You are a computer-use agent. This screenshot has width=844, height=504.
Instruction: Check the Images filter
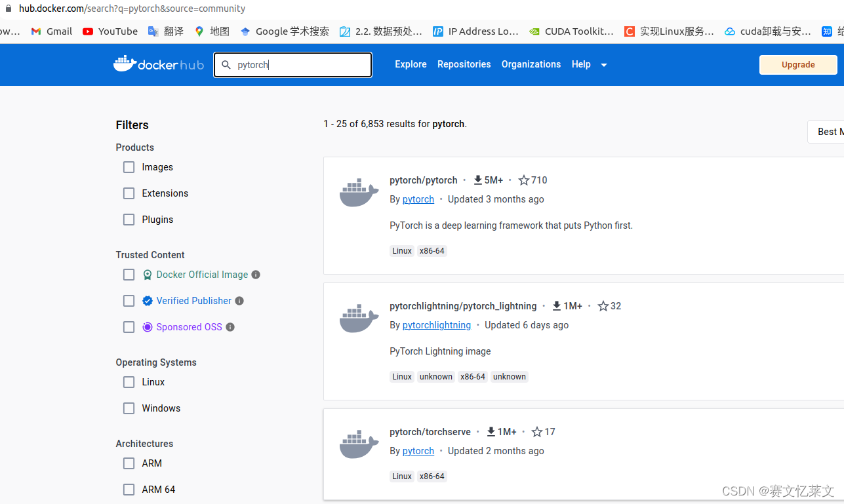[x=129, y=167]
